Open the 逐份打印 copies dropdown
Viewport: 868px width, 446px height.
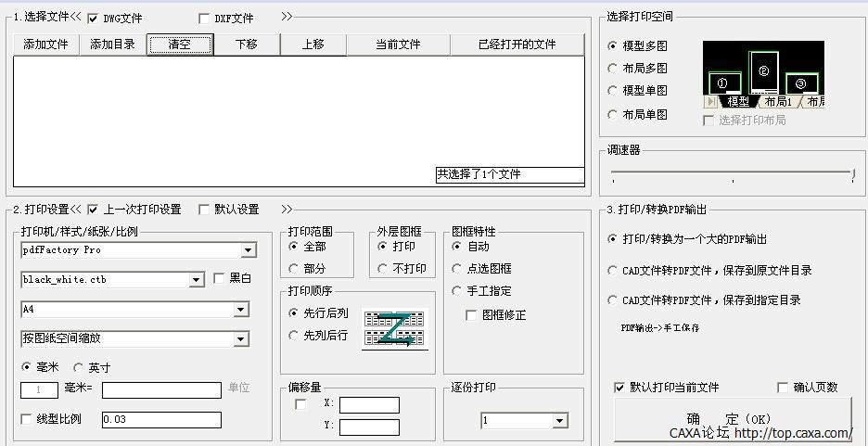tap(559, 421)
